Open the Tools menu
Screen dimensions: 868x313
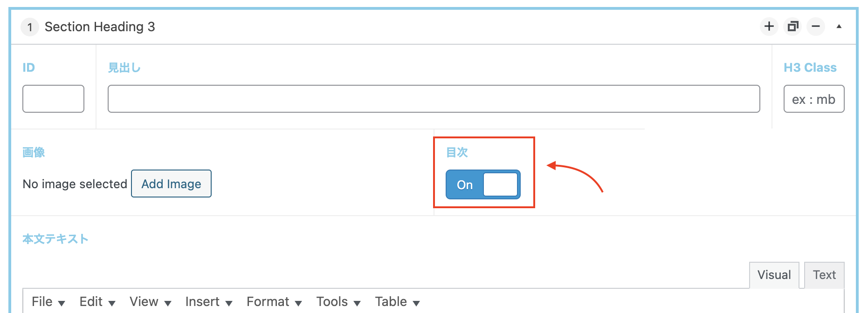coord(338,302)
